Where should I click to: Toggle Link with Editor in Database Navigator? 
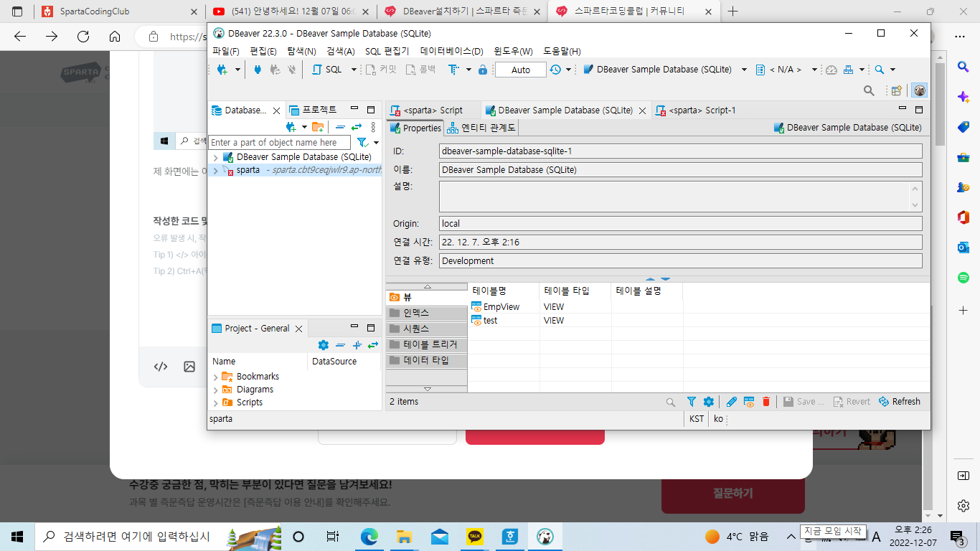point(357,127)
